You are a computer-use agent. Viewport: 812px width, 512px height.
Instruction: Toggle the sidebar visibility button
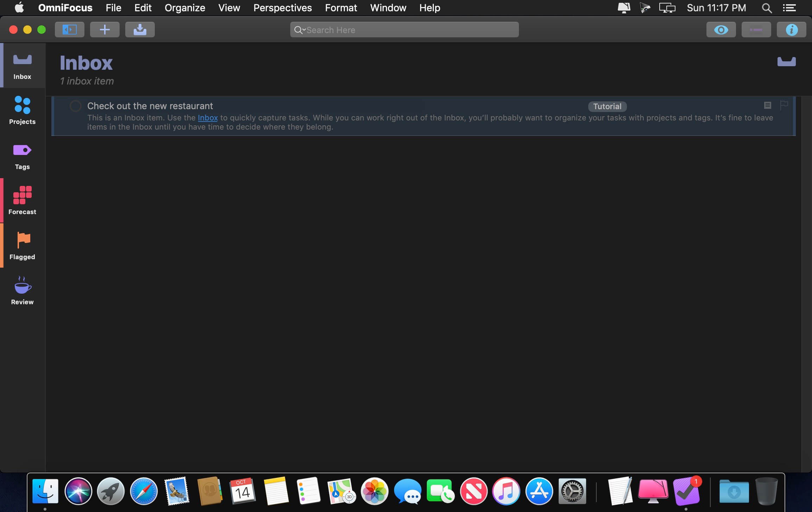coord(69,30)
